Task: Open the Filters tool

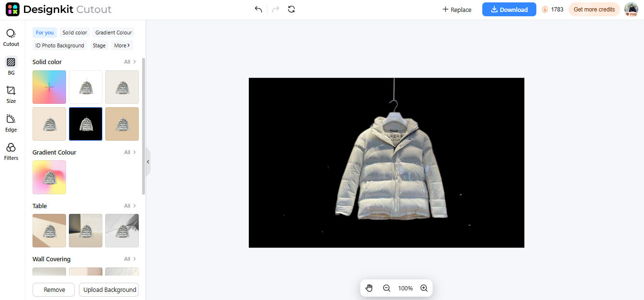Action: [x=11, y=151]
